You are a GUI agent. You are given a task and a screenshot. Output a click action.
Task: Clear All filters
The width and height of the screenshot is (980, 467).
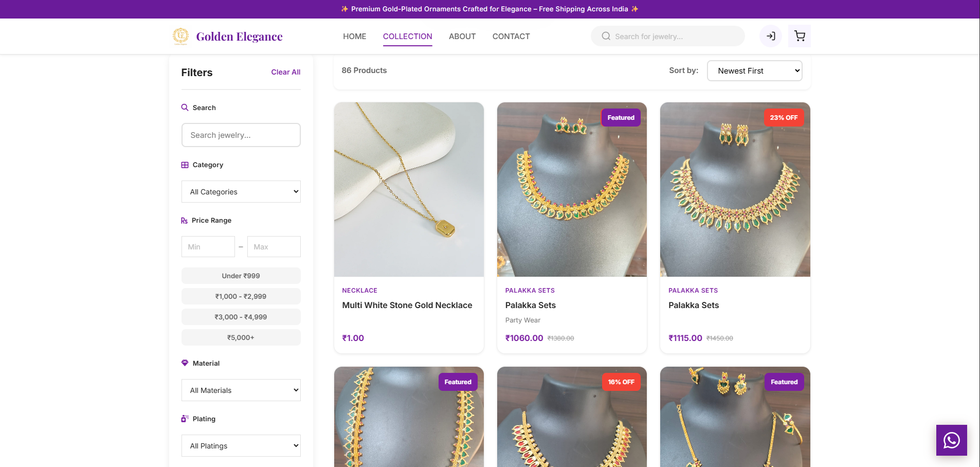pos(286,72)
